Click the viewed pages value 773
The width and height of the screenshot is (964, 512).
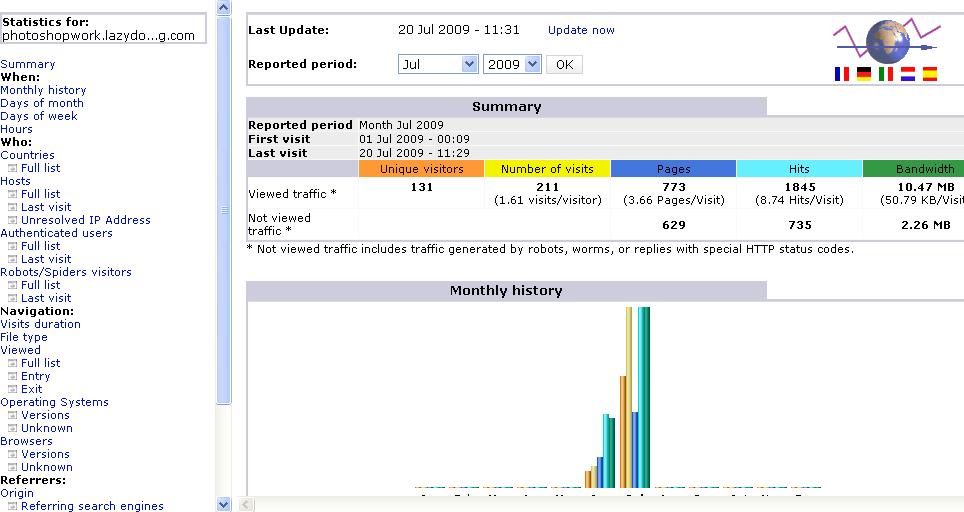(674, 187)
